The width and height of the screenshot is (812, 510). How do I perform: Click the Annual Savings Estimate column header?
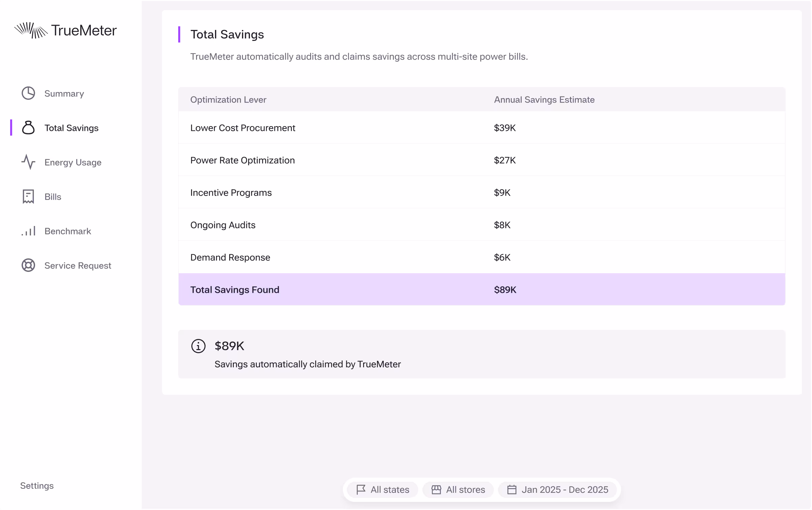point(544,100)
